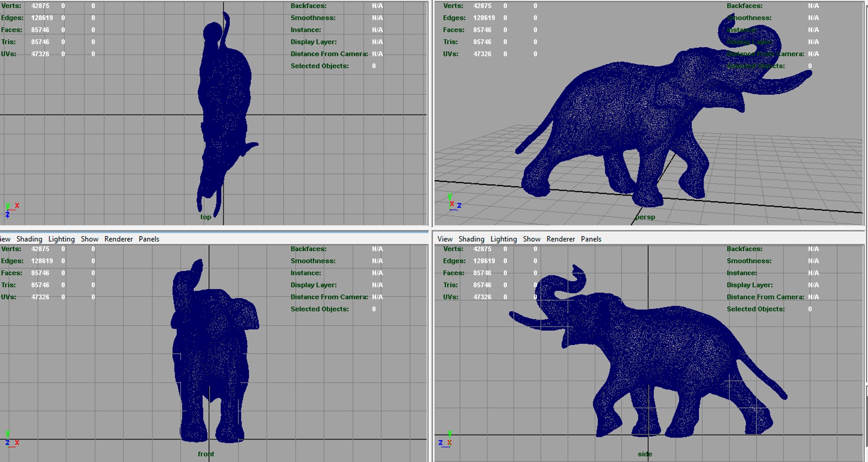Click 'UVs:' label in side view HUD
This screenshot has width=868, height=462.
(451, 297)
